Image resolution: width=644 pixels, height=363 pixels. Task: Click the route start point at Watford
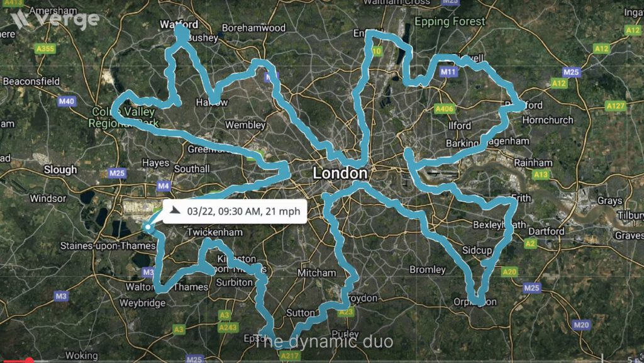(x=182, y=33)
